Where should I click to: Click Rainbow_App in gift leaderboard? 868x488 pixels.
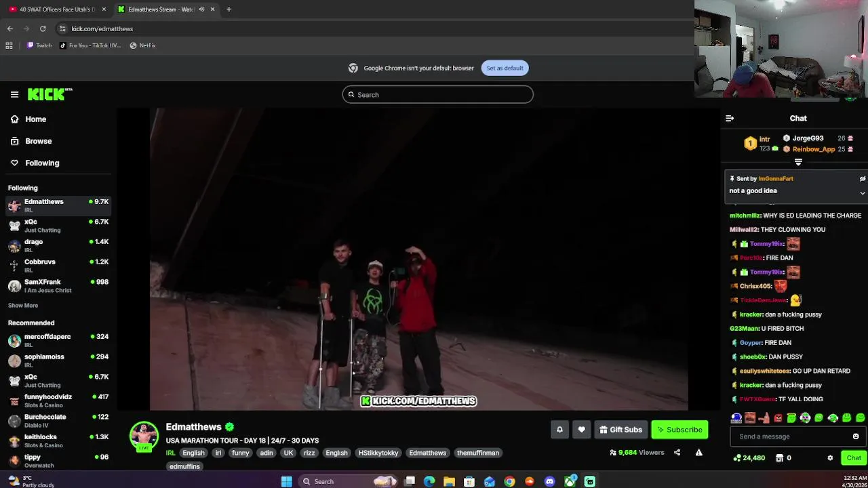(x=814, y=149)
